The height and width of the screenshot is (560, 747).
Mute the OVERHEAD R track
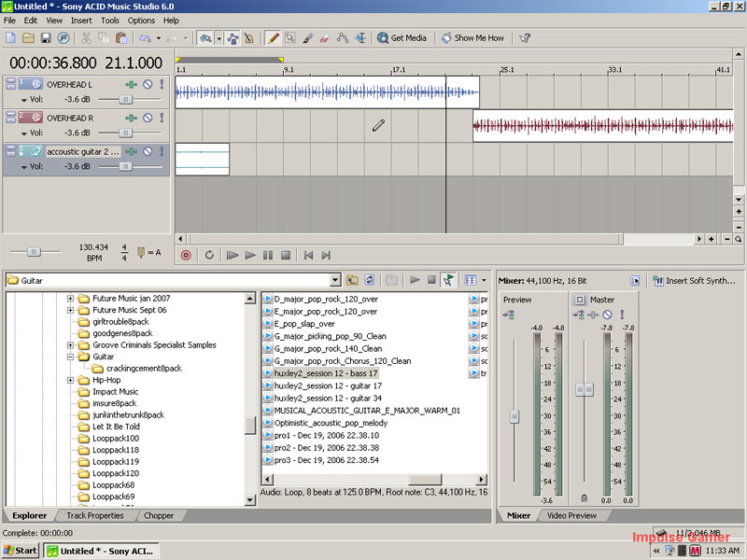148,118
